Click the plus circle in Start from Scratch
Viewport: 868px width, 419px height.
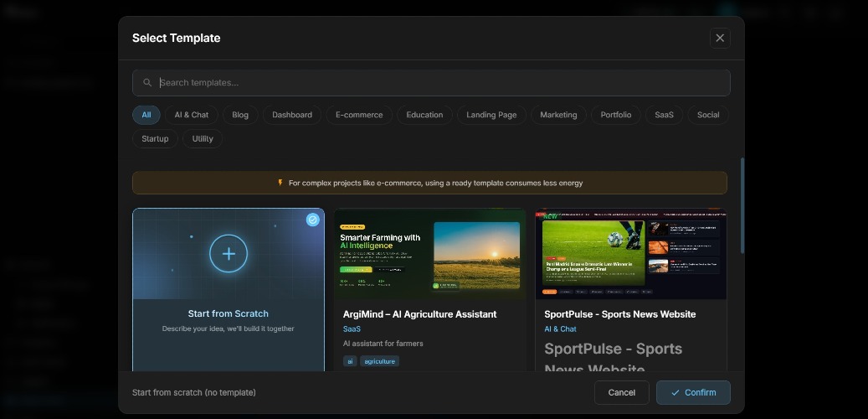[229, 254]
